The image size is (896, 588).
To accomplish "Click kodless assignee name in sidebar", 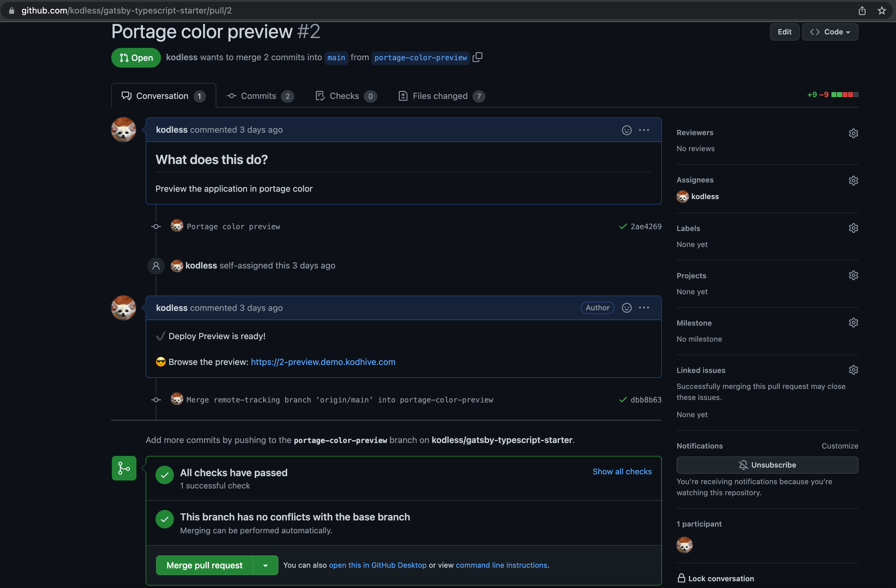I will click(705, 197).
